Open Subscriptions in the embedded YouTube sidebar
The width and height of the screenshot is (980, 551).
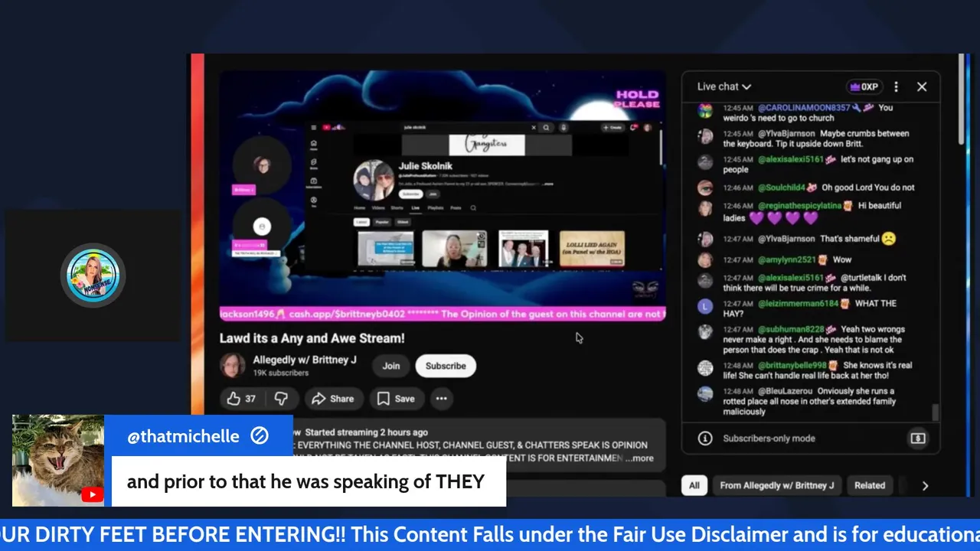click(x=314, y=183)
